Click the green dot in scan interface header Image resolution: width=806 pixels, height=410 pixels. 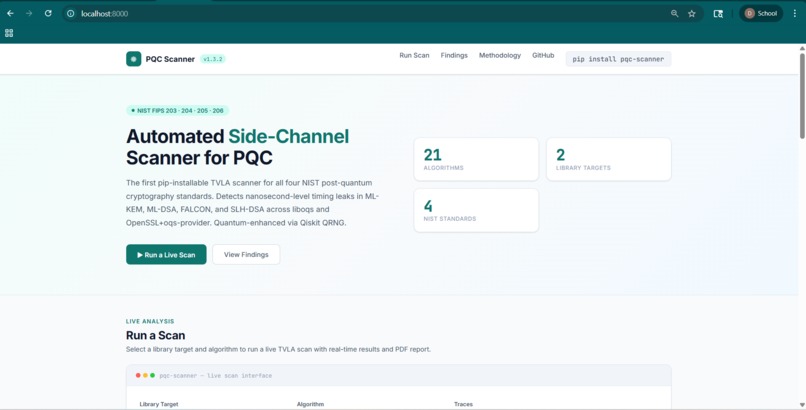coord(152,376)
